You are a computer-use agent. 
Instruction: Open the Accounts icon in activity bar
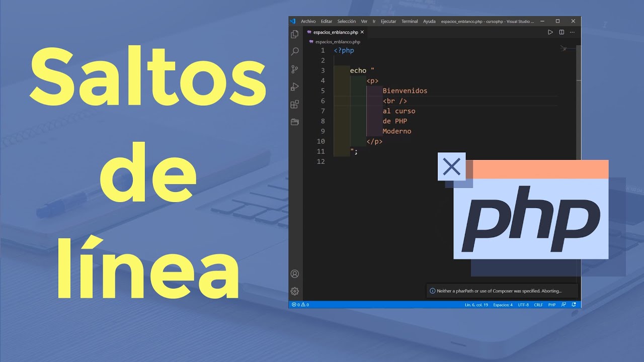(295, 274)
